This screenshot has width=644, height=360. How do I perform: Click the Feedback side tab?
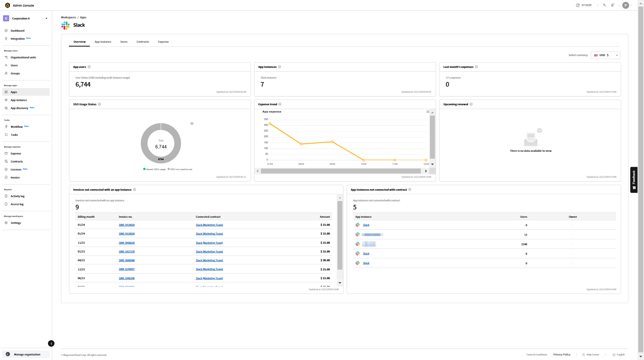[x=634, y=180]
